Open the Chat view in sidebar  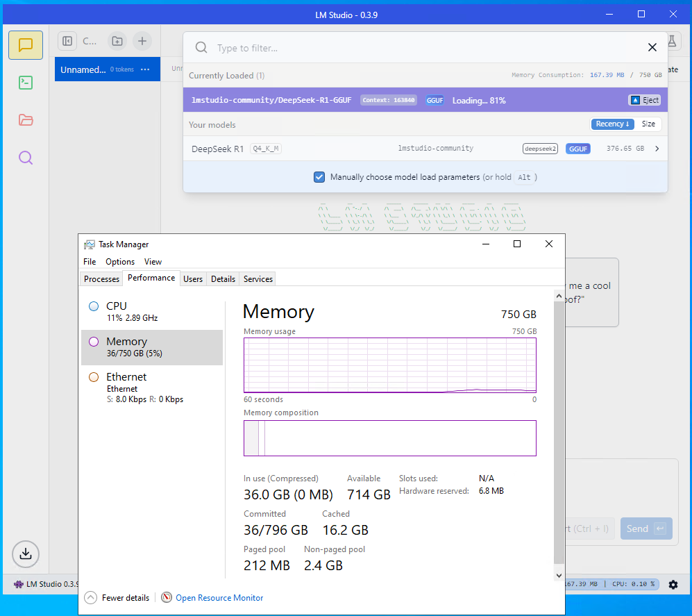coord(26,45)
